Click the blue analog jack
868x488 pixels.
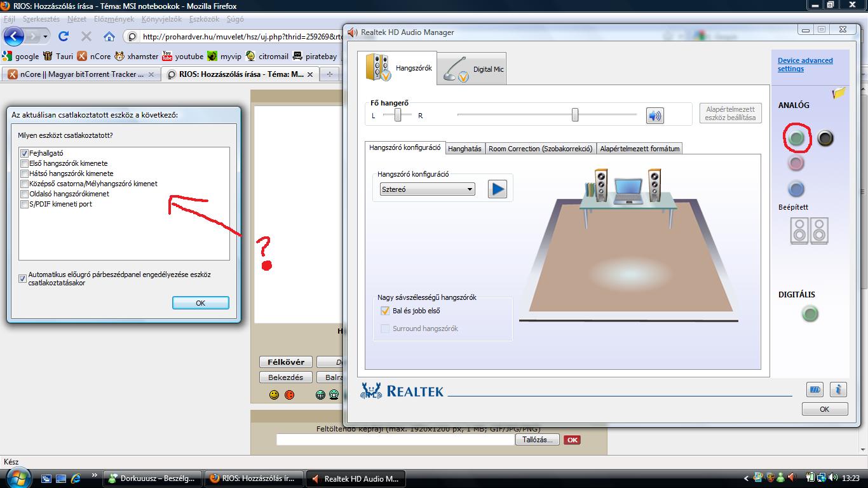click(796, 189)
